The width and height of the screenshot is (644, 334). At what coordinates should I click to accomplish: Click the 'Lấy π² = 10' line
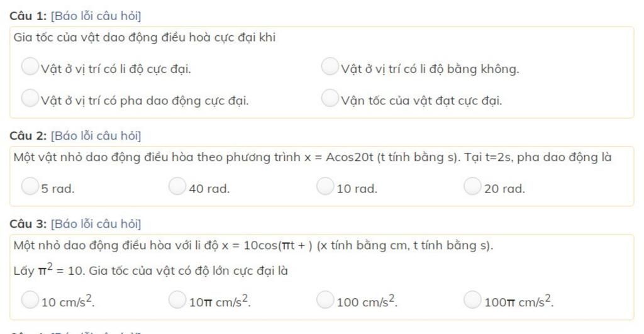[x=151, y=270]
